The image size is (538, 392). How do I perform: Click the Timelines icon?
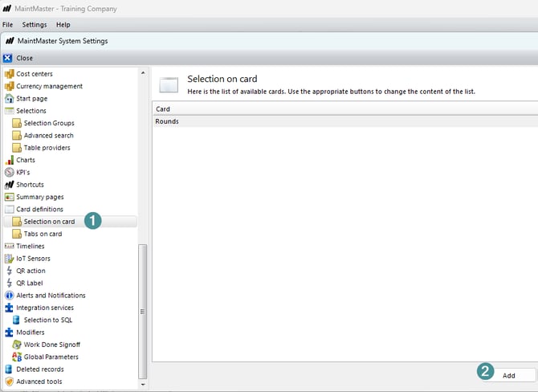coord(10,246)
